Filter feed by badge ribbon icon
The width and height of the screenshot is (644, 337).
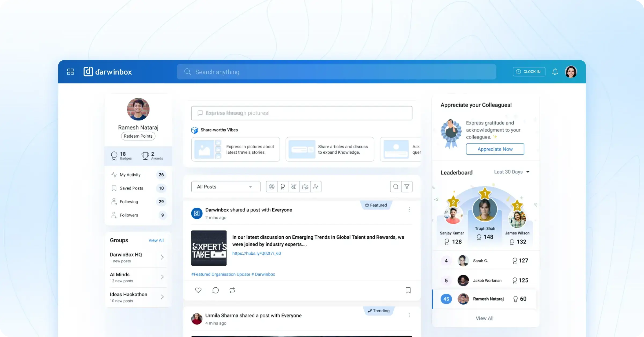click(x=283, y=187)
